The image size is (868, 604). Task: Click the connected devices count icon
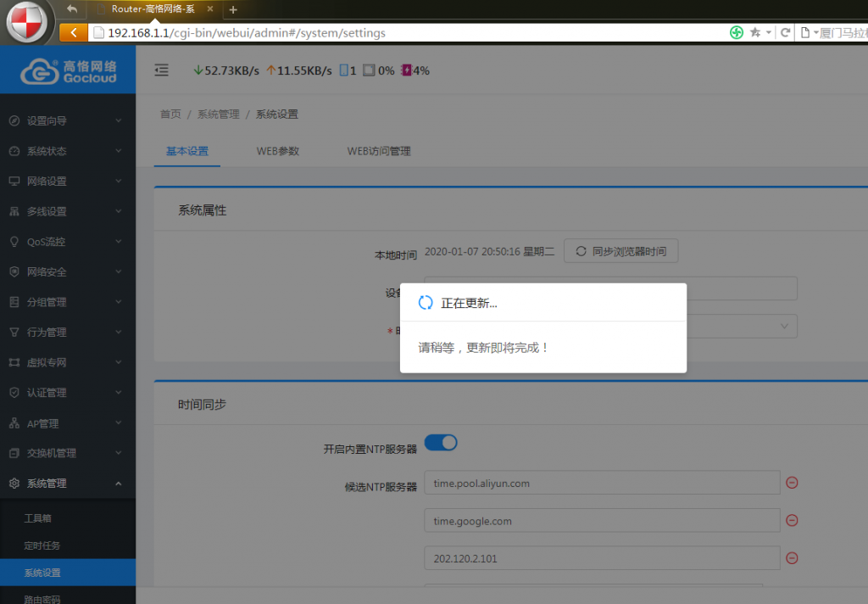pos(344,70)
